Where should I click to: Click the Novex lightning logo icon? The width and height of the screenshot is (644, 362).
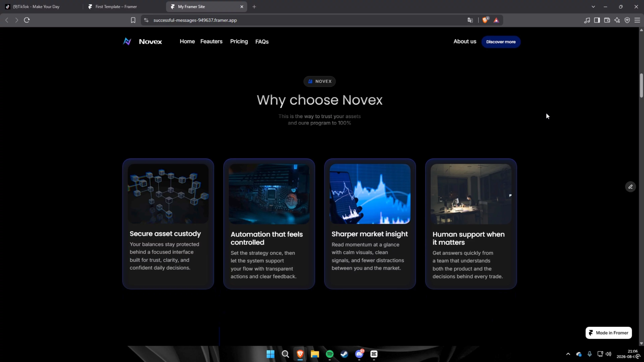[127, 41]
